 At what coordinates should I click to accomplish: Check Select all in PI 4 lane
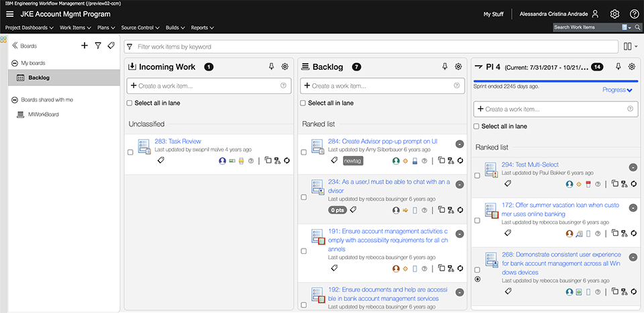[476, 126]
